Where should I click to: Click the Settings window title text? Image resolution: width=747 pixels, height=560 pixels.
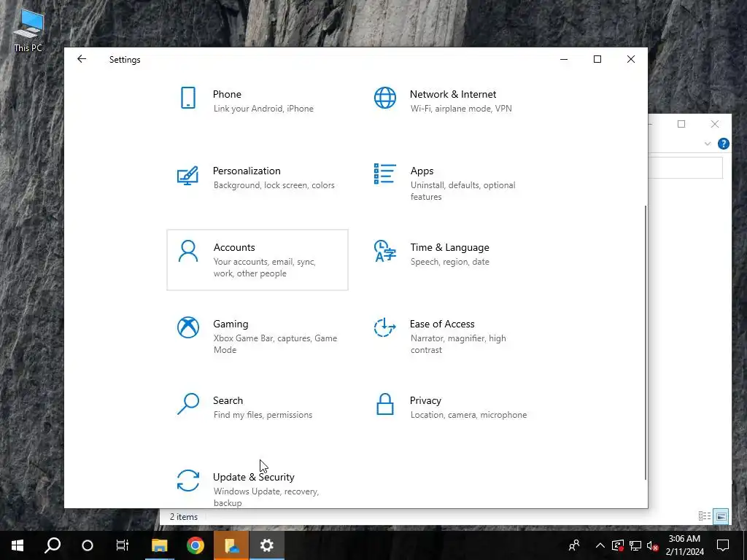[125, 60]
